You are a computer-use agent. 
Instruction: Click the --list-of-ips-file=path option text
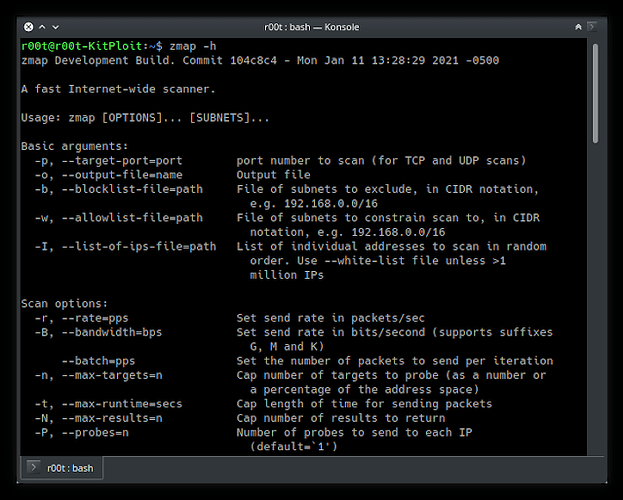coord(139,246)
